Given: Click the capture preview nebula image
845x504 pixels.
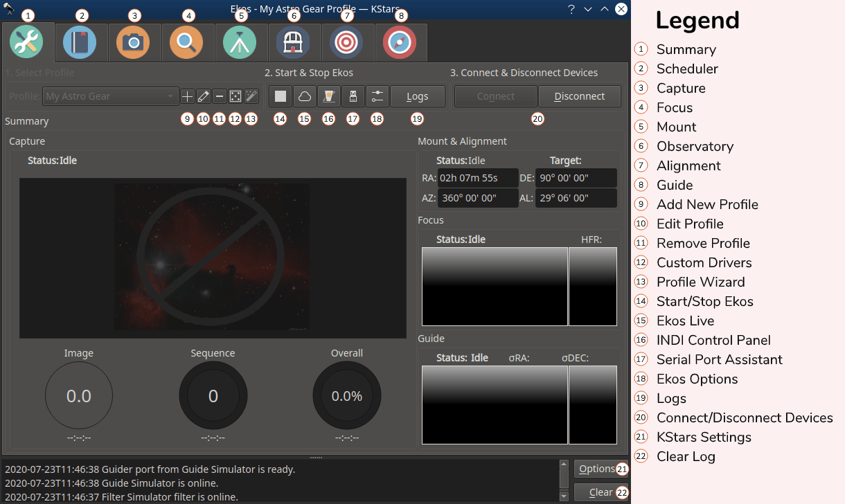Looking at the screenshot, I should (x=213, y=258).
